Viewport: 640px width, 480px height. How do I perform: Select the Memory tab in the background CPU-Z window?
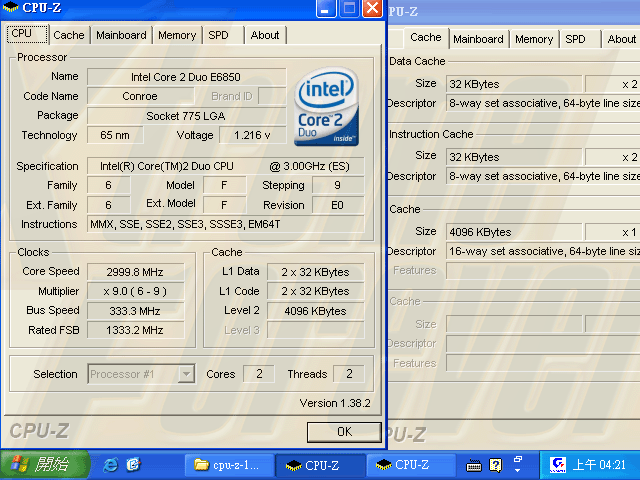(534, 39)
